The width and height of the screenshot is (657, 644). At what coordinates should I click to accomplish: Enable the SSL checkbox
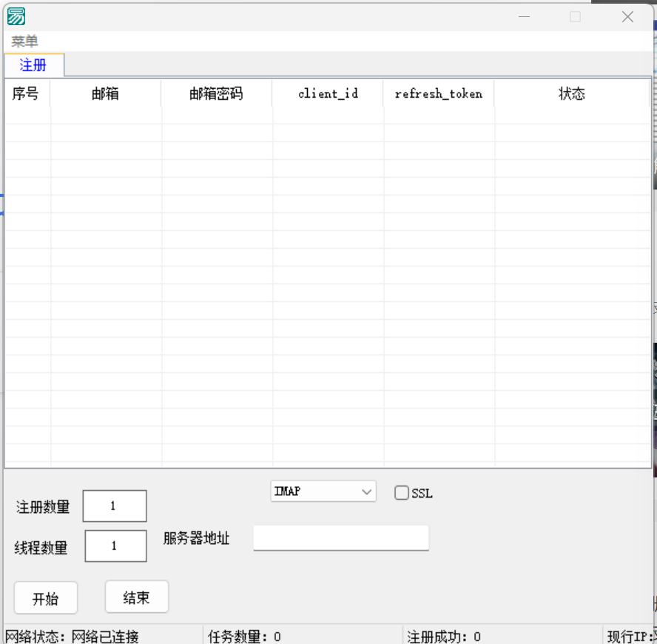[x=402, y=492]
